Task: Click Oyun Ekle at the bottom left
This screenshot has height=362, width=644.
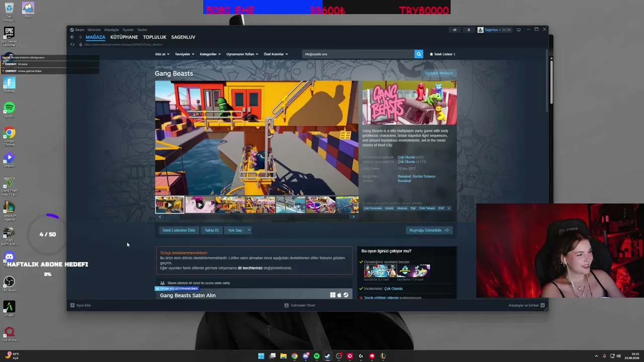Action: [x=80, y=305]
